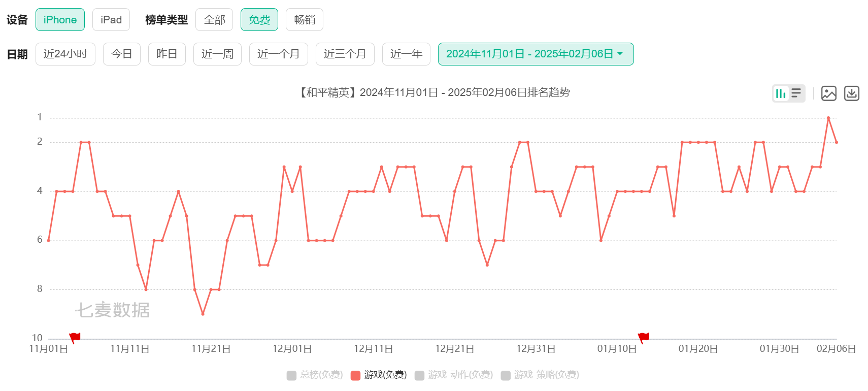This screenshot has width=868, height=391.
Task: Switch to chart view icon
Action: (x=781, y=93)
